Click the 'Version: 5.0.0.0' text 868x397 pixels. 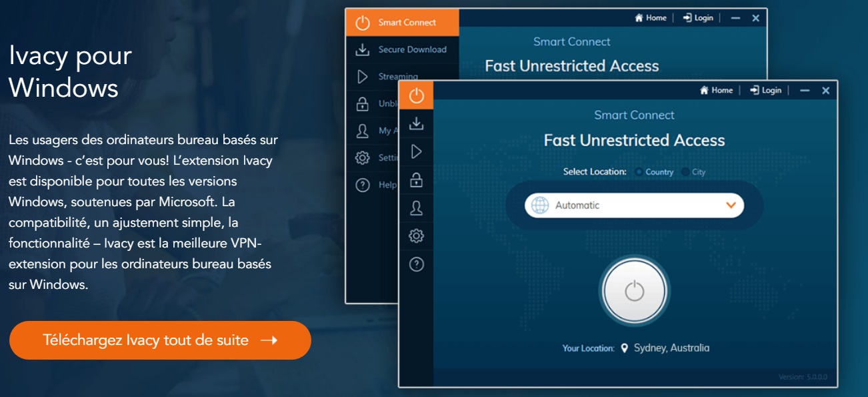tap(803, 378)
